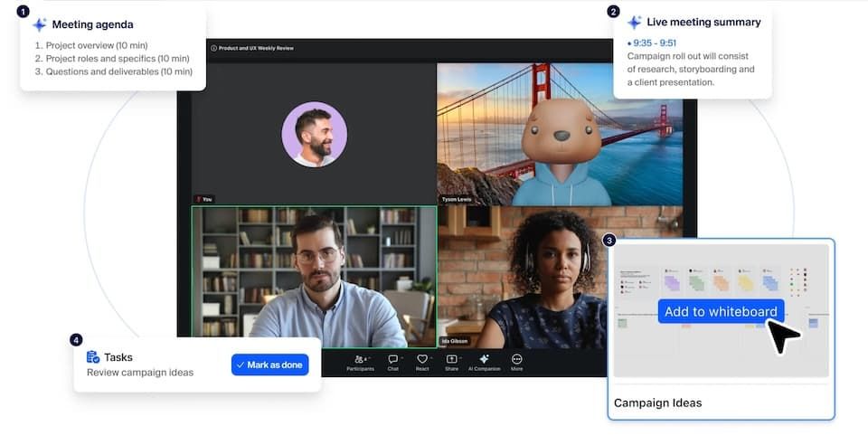
Task: Click the 'Meeting agenda' heading
Action: tap(92, 24)
